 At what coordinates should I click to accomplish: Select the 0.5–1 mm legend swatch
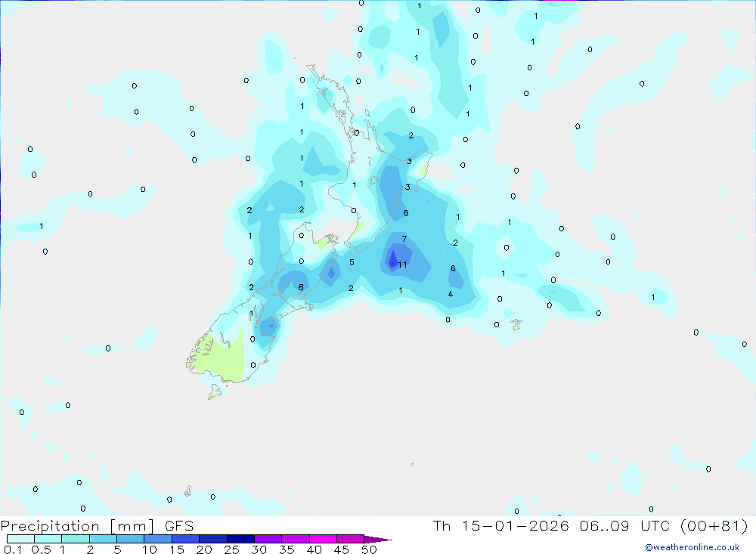click(x=48, y=539)
